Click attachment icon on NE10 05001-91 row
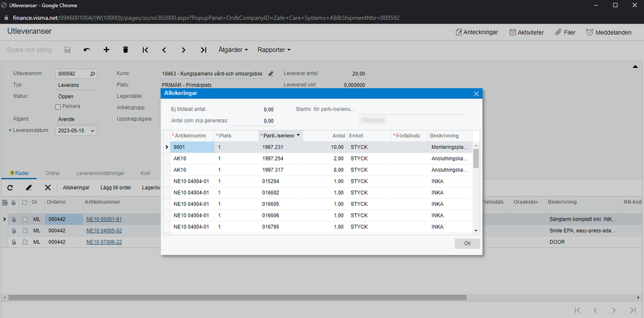 point(14,219)
